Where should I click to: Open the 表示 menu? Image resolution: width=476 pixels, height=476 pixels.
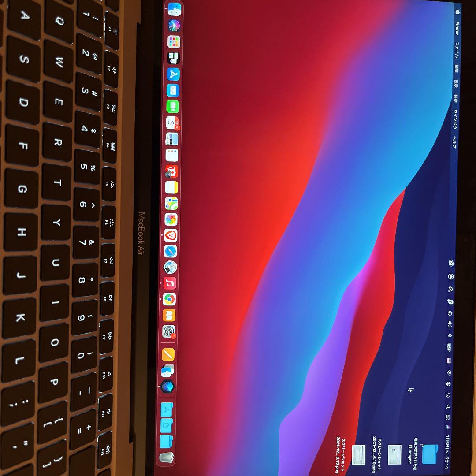click(456, 83)
